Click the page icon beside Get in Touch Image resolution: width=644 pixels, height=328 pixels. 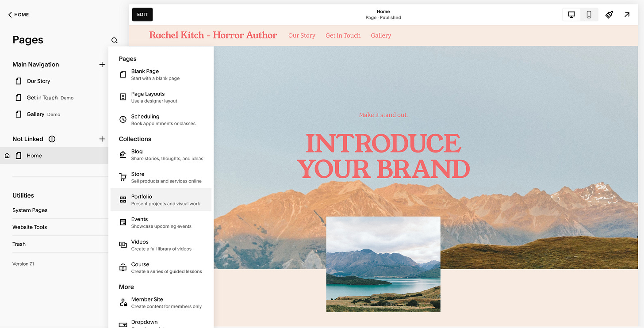(19, 98)
